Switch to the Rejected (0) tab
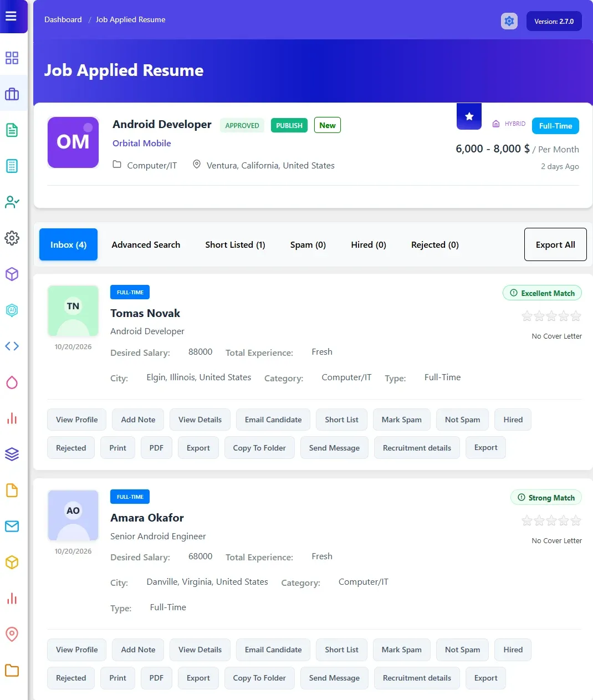 (x=435, y=244)
